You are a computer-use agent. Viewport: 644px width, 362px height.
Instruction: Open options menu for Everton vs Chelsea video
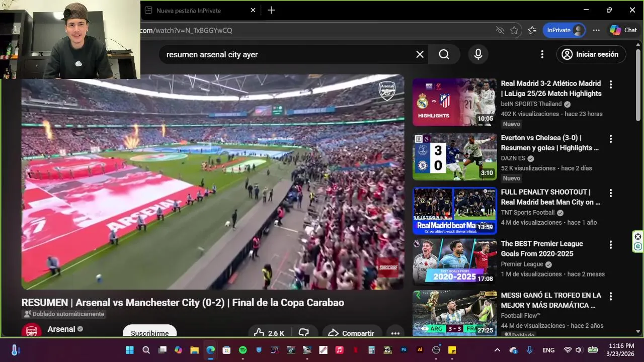[x=611, y=139]
